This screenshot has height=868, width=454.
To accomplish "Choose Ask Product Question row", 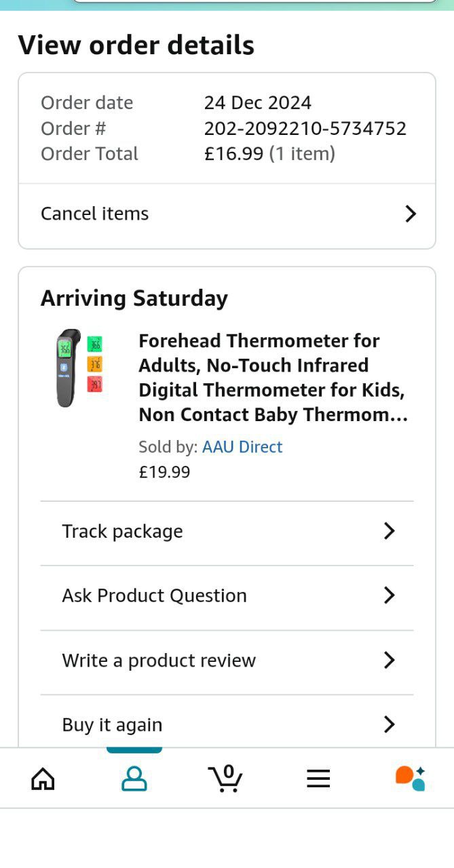I will (x=155, y=595).
